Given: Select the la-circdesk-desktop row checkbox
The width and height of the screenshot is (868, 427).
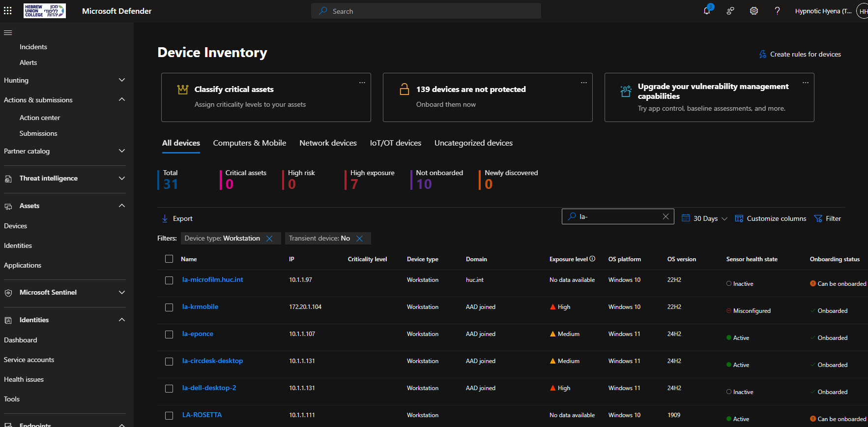Looking at the screenshot, I should point(169,362).
